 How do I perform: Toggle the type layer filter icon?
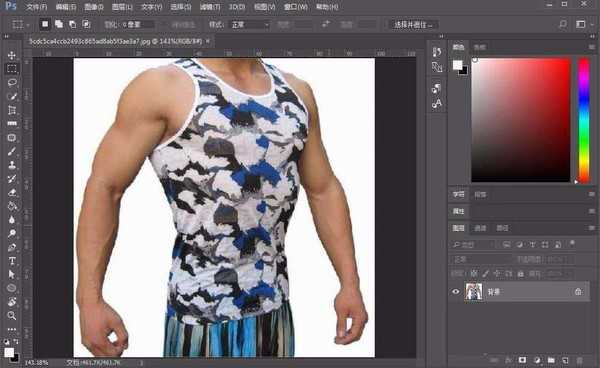[x=532, y=244]
